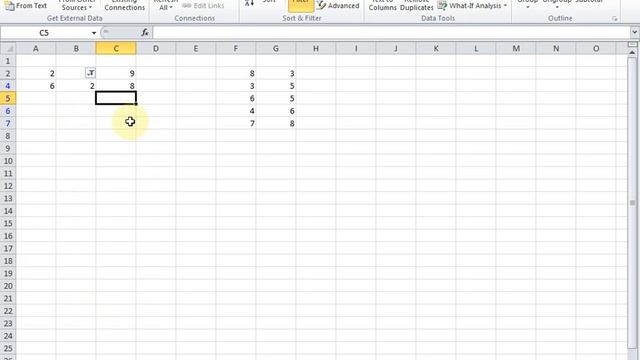Click the horizontal split box above scrollbar
This screenshot has width=640, height=360.
[x=632, y=44]
